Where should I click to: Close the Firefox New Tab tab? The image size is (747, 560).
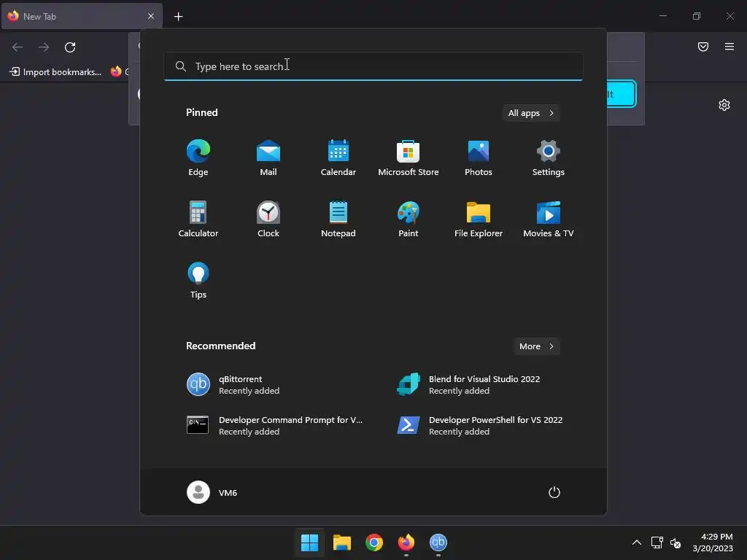coord(151,16)
